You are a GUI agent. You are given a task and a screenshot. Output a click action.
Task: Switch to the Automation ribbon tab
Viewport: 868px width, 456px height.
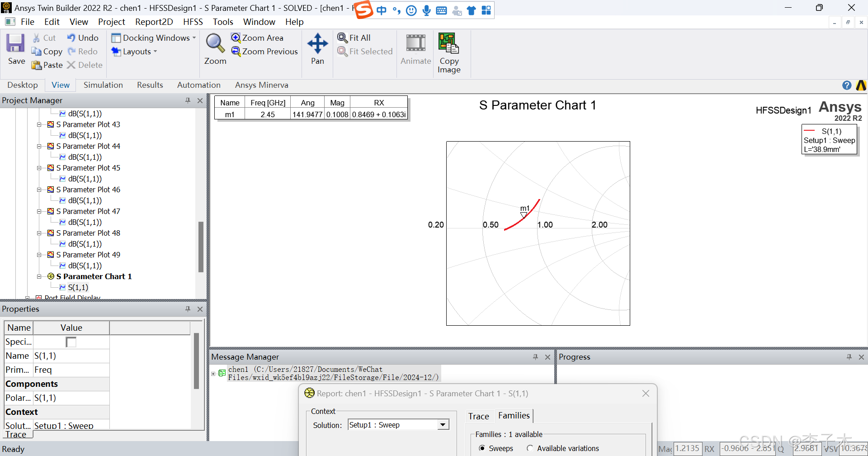tap(199, 85)
